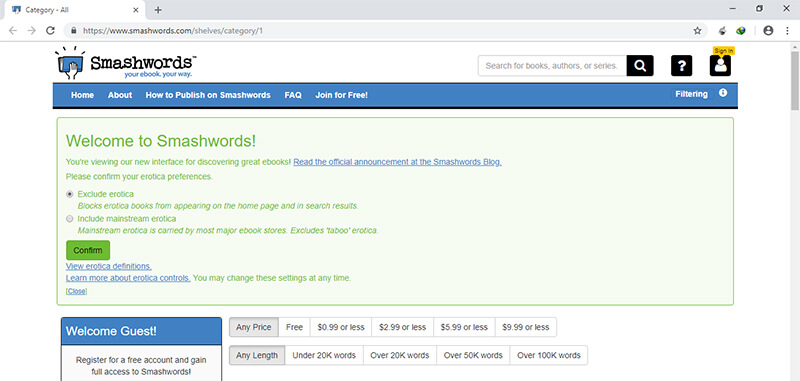Image resolution: width=800 pixels, height=381 pixels.
Task: Click the magnifier search button
Action: 640,66
